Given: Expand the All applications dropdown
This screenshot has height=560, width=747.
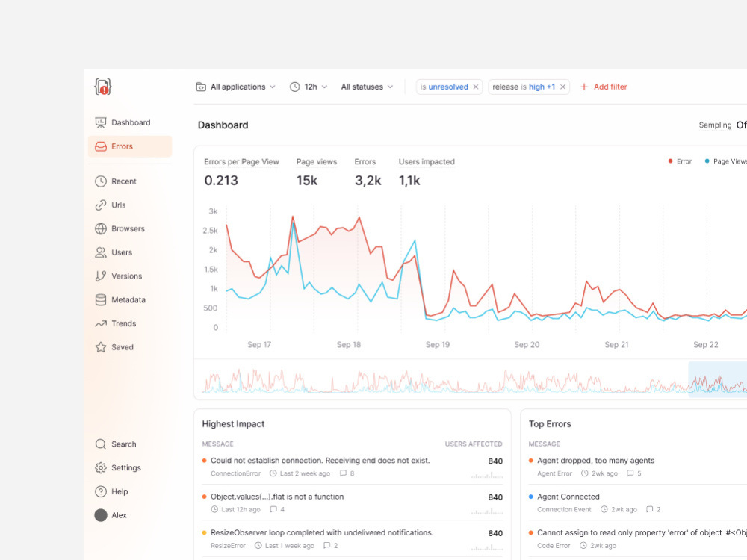Looking at the screenshot, I should pos(236,87).
